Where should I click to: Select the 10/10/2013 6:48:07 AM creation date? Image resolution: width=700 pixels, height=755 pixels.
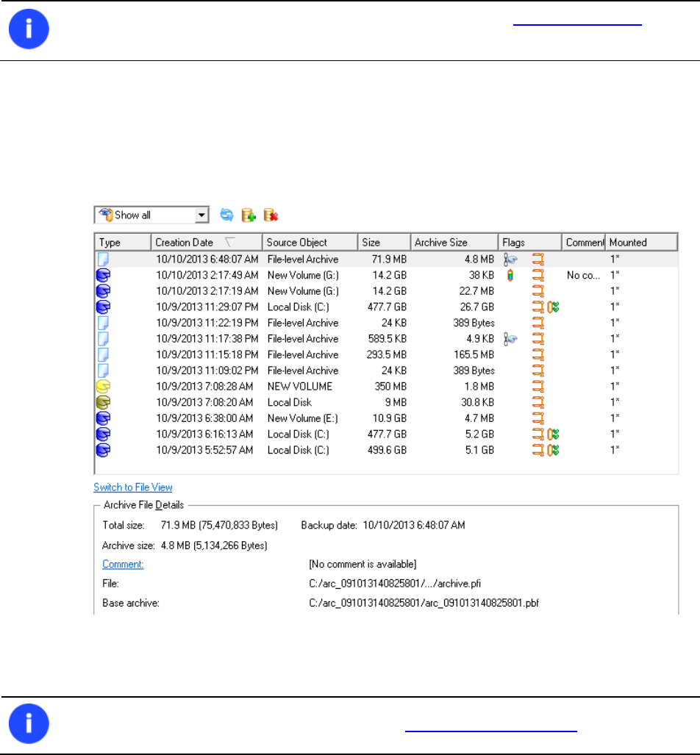tap(207, 259)
